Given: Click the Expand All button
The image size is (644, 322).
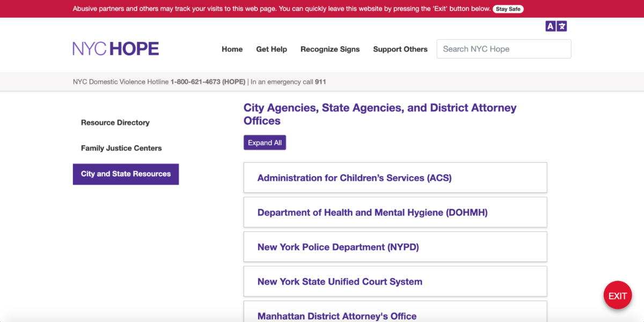Looking at the screenshot, I should 265,142.
